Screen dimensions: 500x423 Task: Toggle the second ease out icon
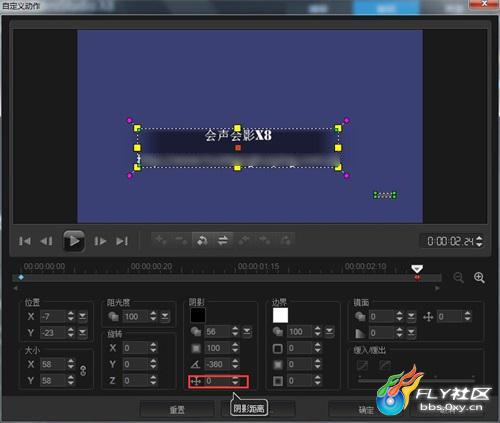[385, 365]
